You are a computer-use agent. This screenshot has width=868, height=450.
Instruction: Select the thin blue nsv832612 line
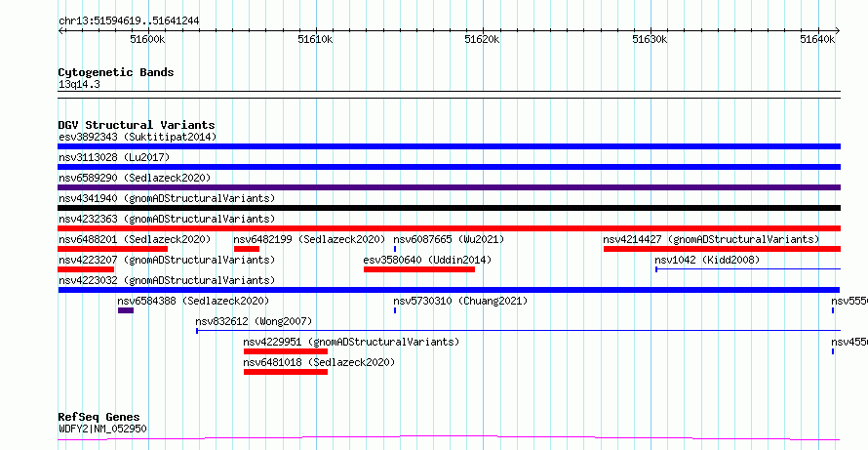(x=519, y=331)
